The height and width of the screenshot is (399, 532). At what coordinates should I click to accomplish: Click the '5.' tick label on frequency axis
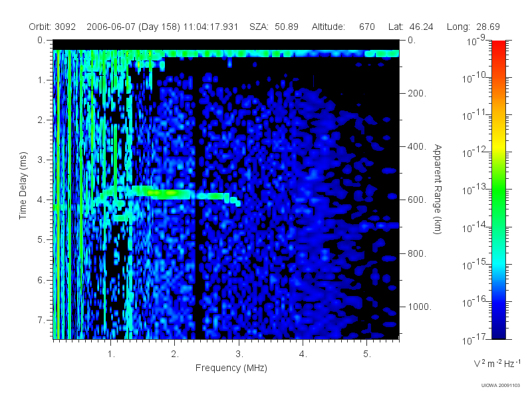(367, 354)
